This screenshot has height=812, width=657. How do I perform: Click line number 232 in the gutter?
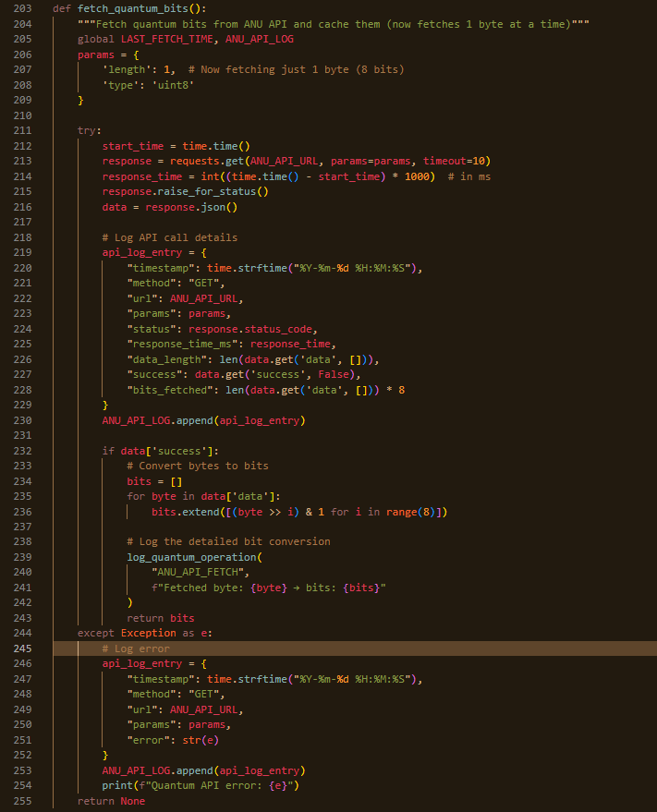click(x=22, y=451)
